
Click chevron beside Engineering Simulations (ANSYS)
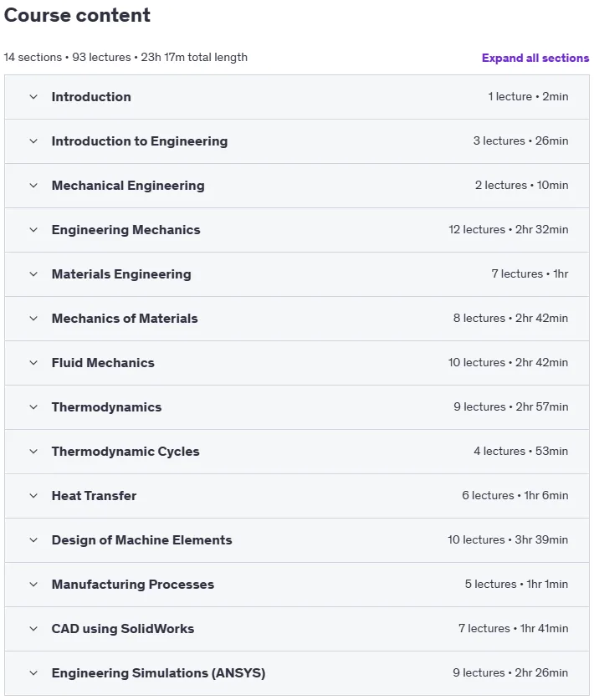pos(33,673)
